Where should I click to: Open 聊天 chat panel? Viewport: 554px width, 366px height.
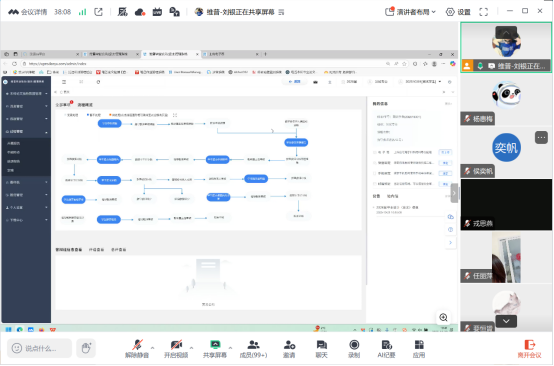click(322, 348)
